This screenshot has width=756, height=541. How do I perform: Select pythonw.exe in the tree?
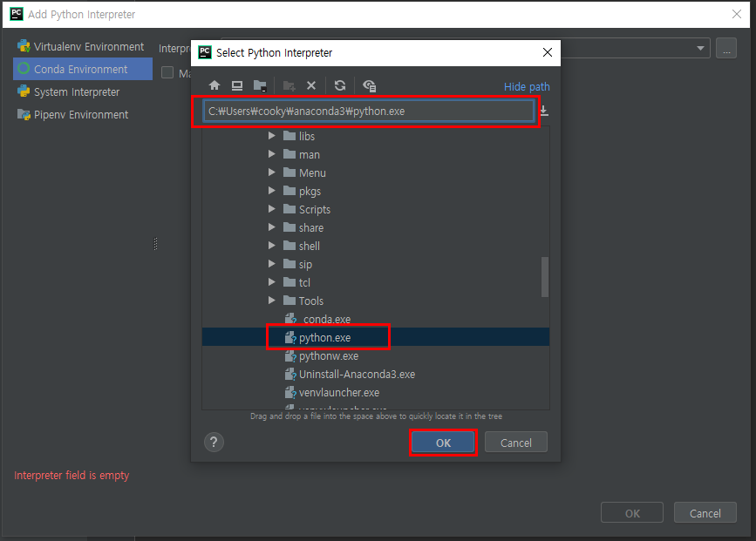point(376,355)
